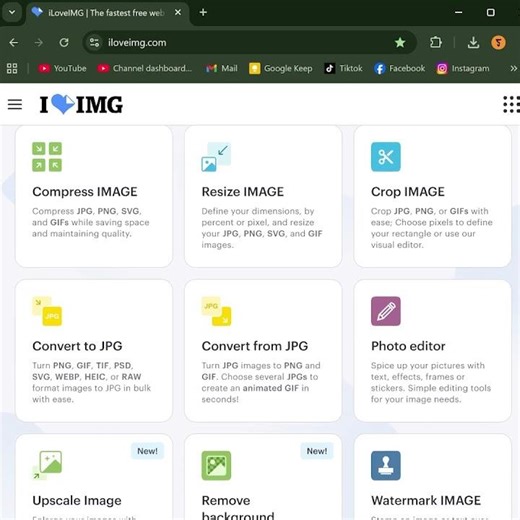Click the site information icon in address bar

click(x=94, y=43)
